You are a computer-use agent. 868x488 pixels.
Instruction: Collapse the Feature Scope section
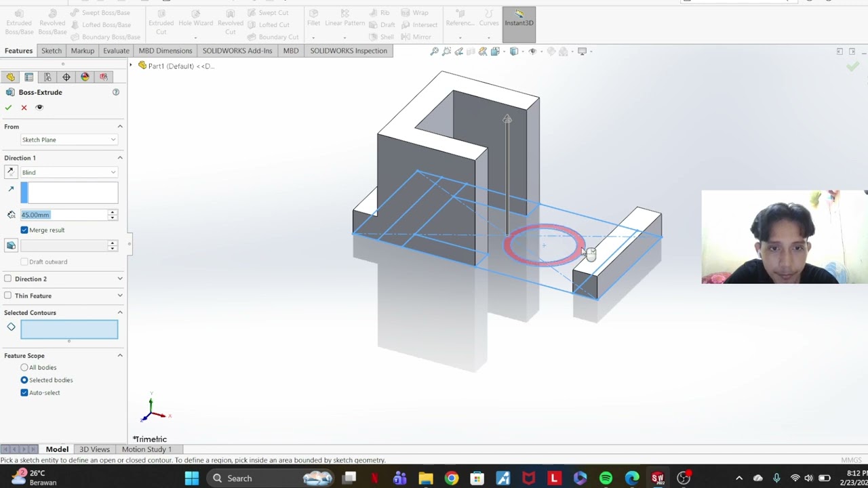click(x=120, y=355)
